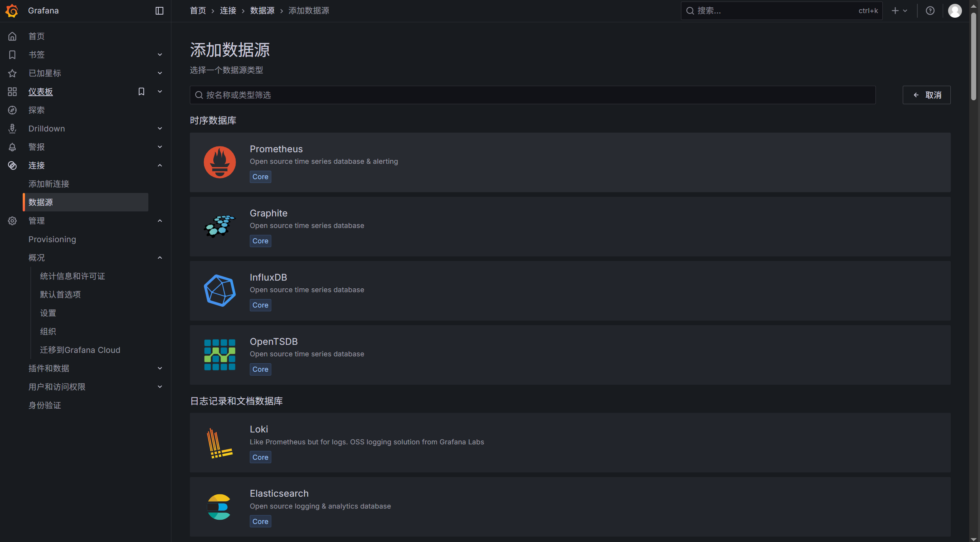Open the 首页 home icon in sidebar
This screenshot has height=542, width=980.
12,36
